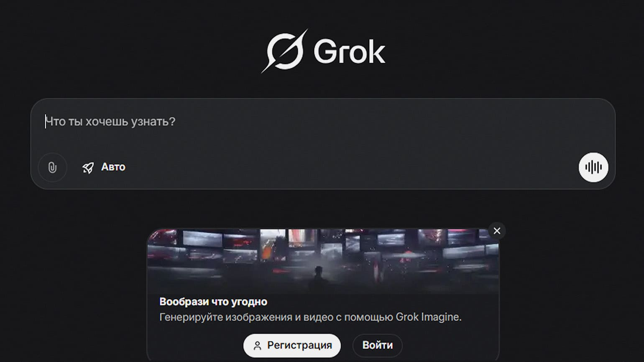Click the silhouetted figure in banner image
This screenshot has height=362, width=644.
tap(319, 278)
